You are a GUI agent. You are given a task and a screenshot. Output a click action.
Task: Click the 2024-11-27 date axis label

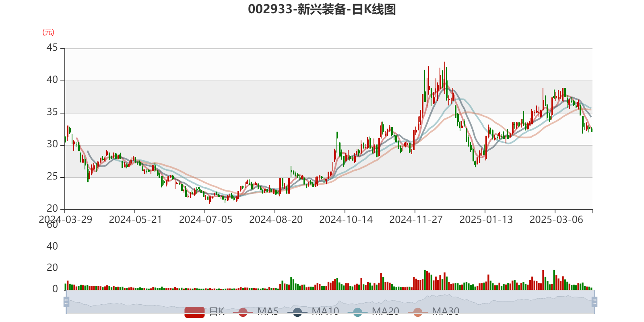[416, 220]
